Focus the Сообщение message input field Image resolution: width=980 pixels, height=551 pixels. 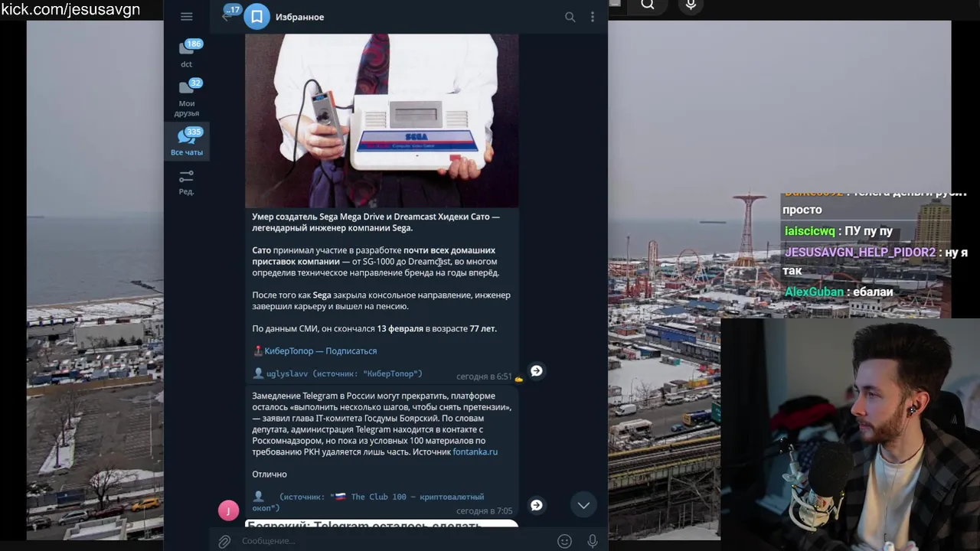click(x=394, y=541)
